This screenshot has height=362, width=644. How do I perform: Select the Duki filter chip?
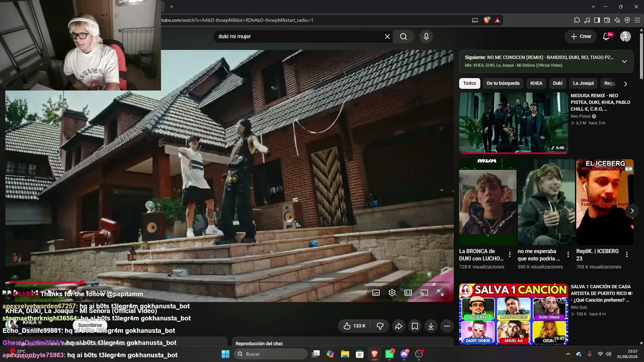coord(557,83)
